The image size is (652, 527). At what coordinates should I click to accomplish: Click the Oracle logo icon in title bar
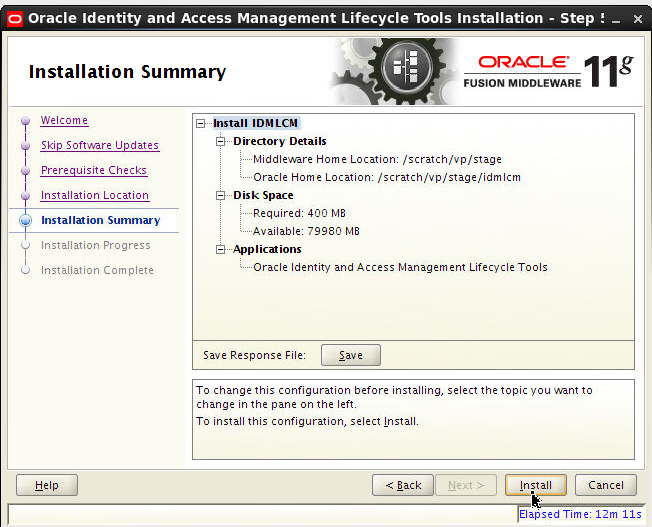pyautogui.click(x=15, y=19)
